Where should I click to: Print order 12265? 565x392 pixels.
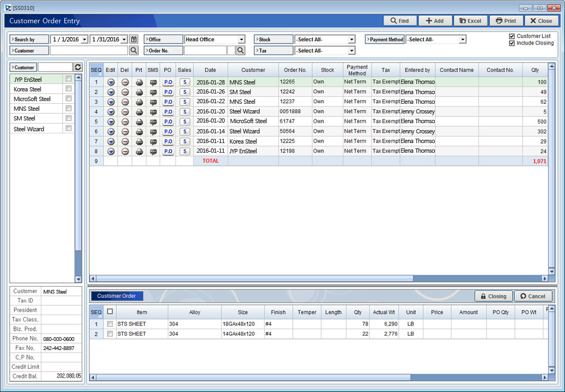point(139,82)
